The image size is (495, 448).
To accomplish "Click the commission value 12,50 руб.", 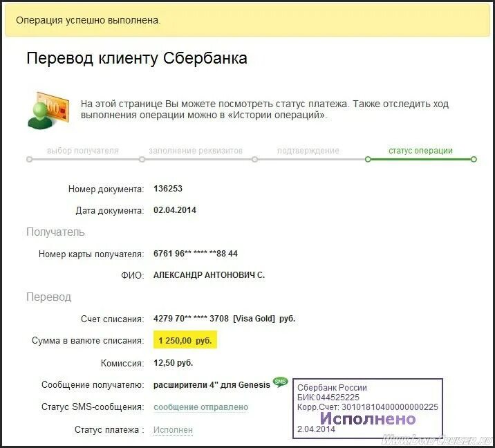I will coord(174,363).
